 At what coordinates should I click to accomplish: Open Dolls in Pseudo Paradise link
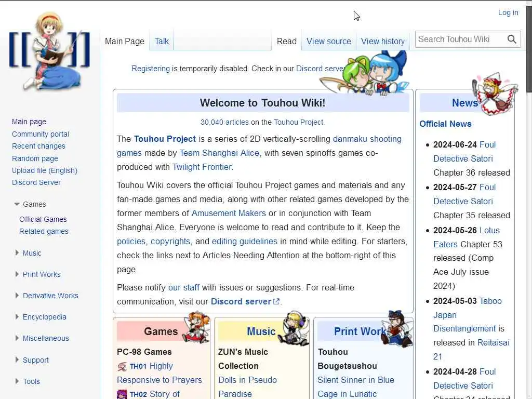247,387
